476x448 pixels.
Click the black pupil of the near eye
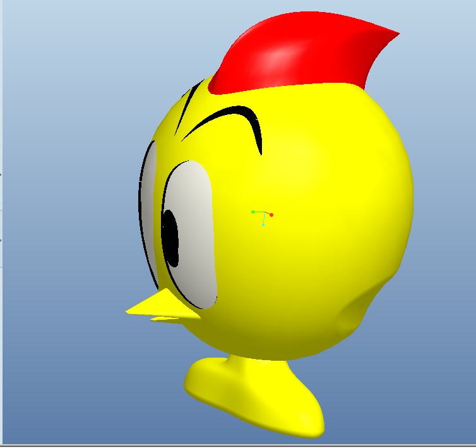(x=170, y=238)
